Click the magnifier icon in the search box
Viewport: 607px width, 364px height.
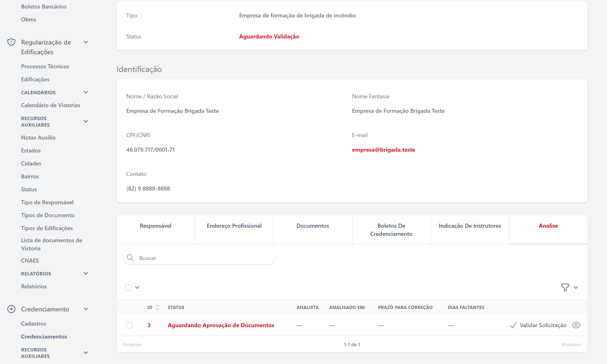click(130, 258)
